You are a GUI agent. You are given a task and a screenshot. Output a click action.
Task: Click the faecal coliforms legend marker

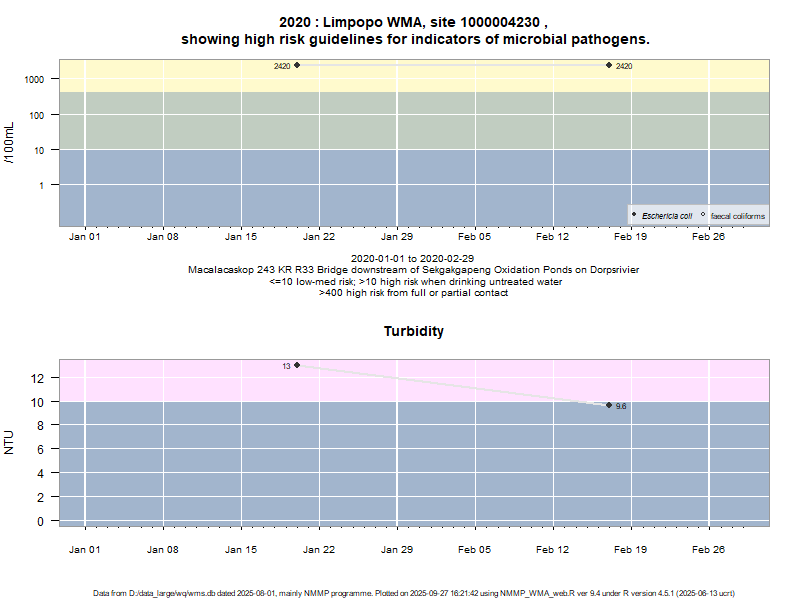pos(703,215)
